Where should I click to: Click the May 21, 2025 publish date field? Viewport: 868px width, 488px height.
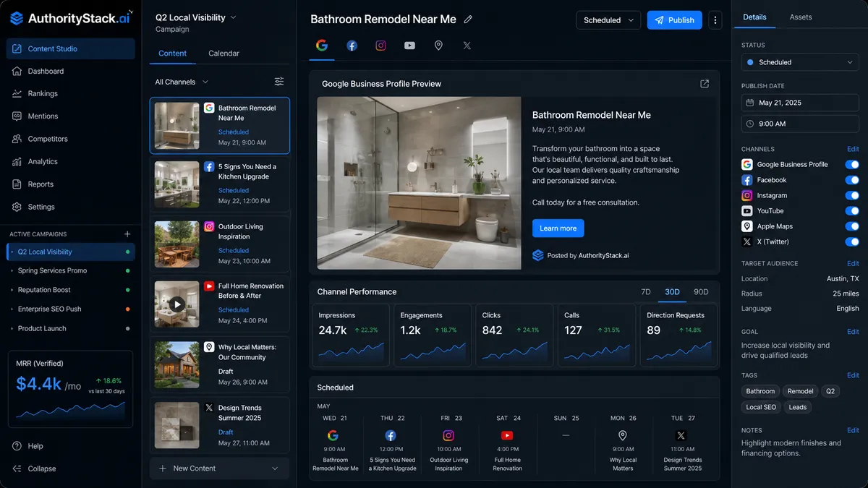click(801, 103)
